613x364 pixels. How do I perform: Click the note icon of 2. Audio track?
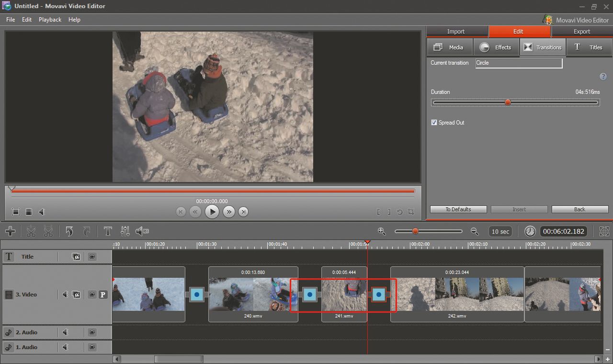click(8, 332)
